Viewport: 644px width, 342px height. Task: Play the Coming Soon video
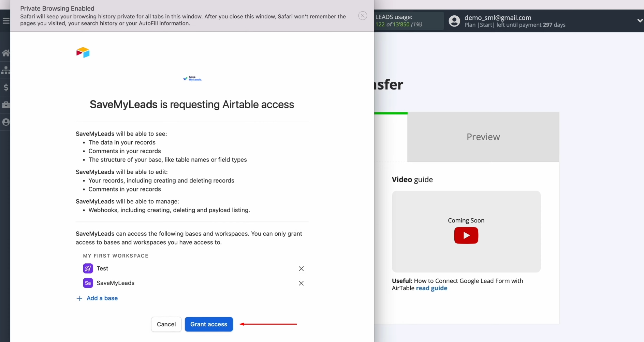click(466, 235)
